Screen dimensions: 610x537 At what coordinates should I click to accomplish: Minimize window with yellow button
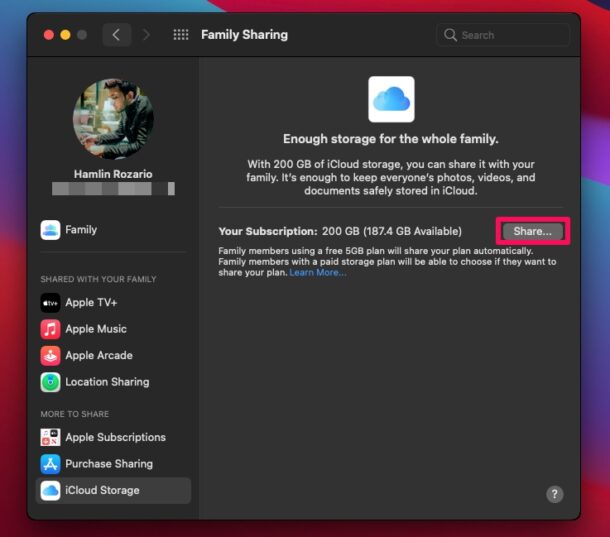click(65, 35)
